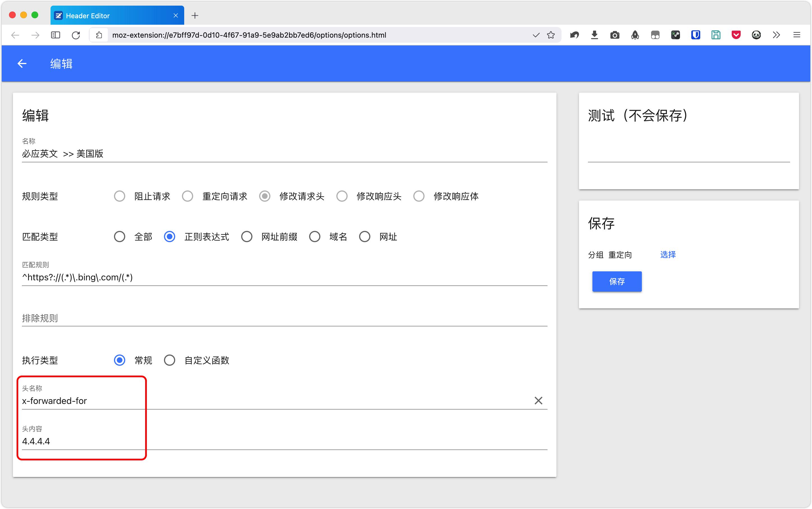
Task: Show more extensions via the double-chevron
Action: click(x=776, y=35)
